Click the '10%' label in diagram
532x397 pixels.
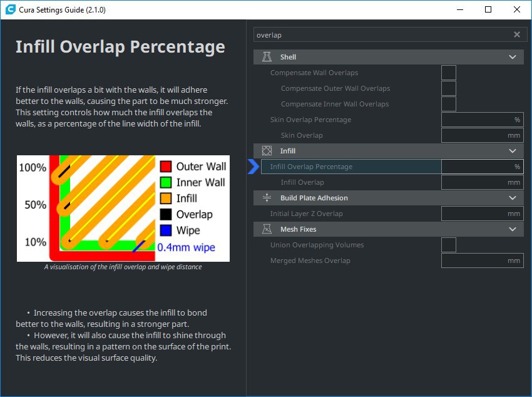click(x=35, y=242)
